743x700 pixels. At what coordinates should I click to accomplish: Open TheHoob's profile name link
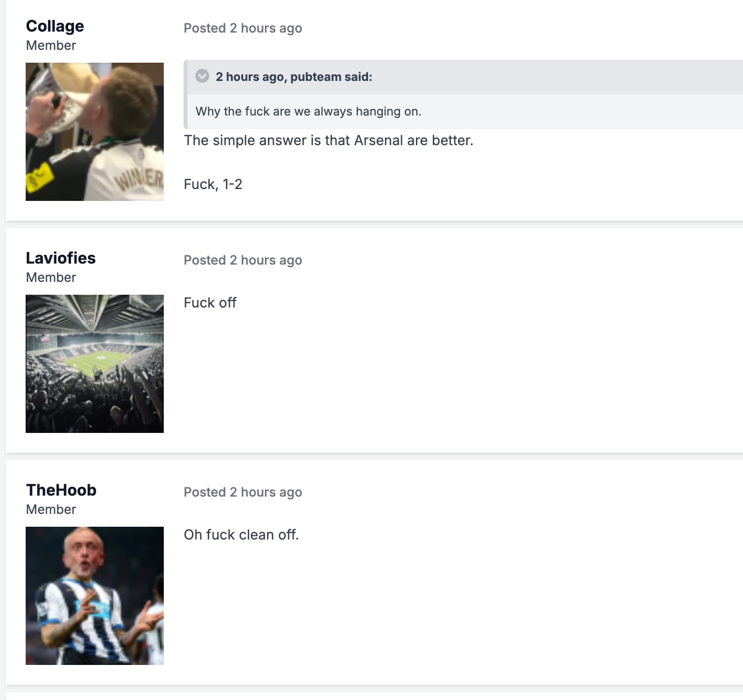(x=61, y=490)
